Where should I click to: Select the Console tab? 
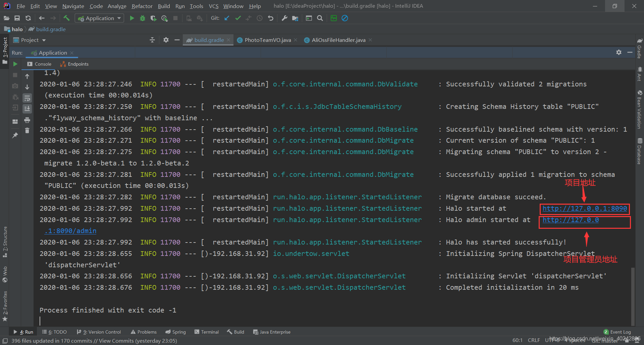(39, 64)
